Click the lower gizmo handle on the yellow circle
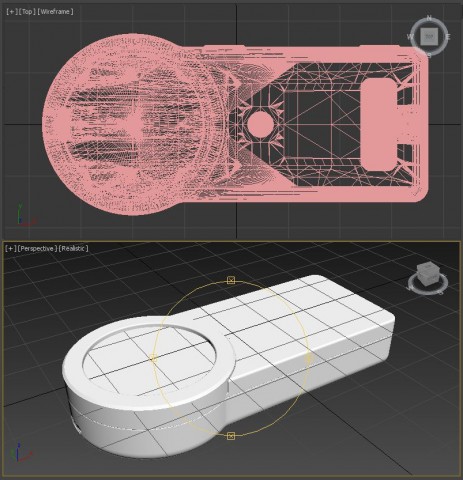 pos(231,436)
